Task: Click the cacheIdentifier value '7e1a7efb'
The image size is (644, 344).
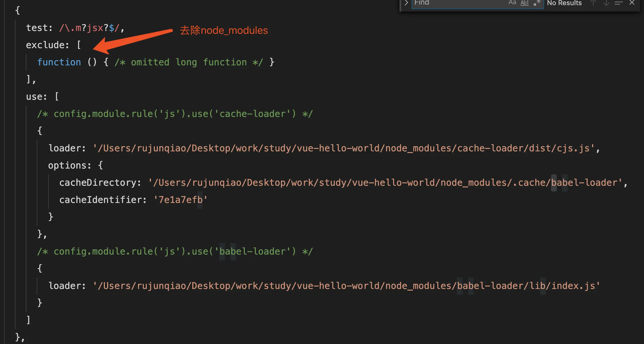Action: coord(181,200)
